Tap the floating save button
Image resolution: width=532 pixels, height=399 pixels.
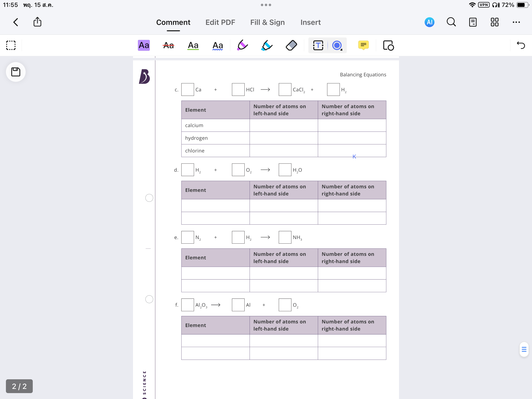[x=16, y=72]
